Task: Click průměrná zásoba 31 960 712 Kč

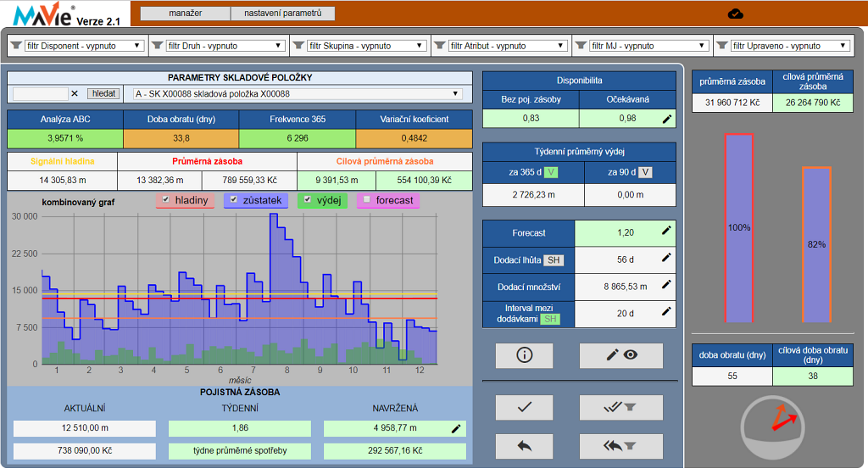Action: coord(732,103)
